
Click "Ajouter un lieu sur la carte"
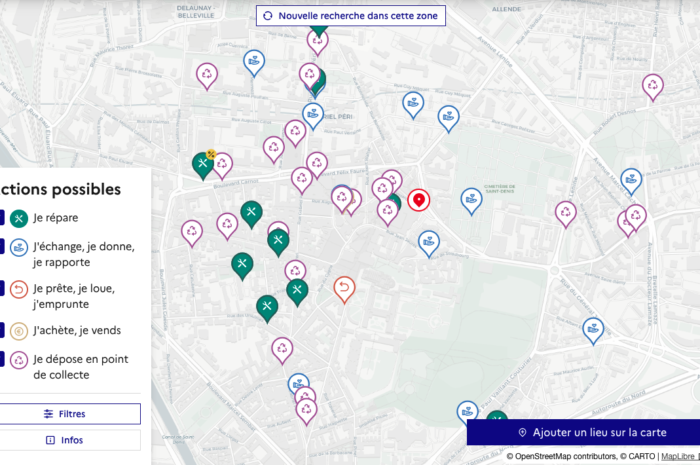click(x=584, y=432)
